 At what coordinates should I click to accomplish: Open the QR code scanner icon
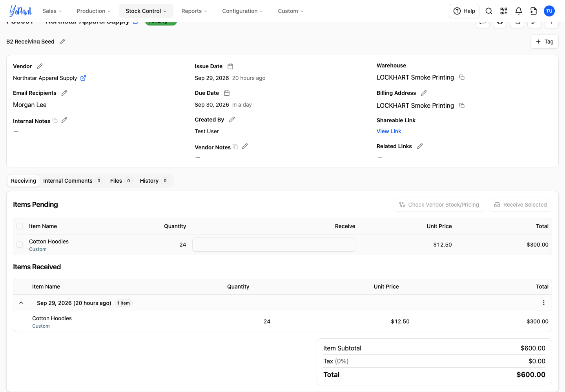[x=504, y=11]
